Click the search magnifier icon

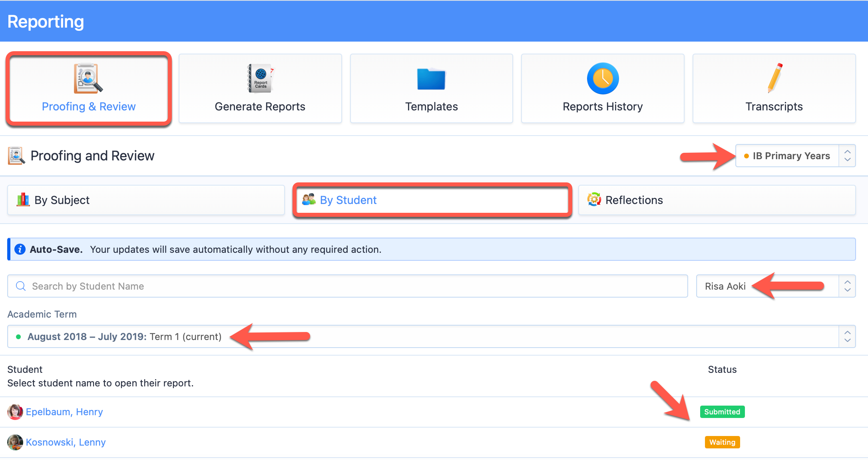pyautogui.click(x=21, y=286)
